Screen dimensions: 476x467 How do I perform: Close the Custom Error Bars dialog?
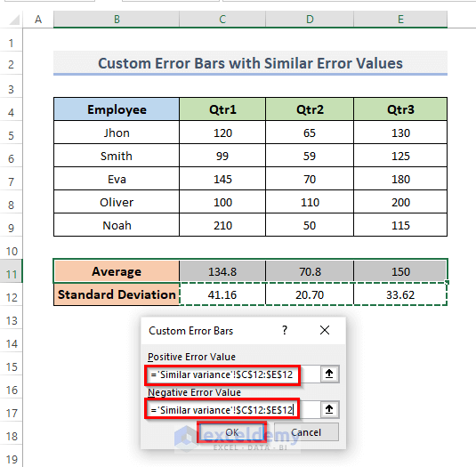(x=325, y=330)
